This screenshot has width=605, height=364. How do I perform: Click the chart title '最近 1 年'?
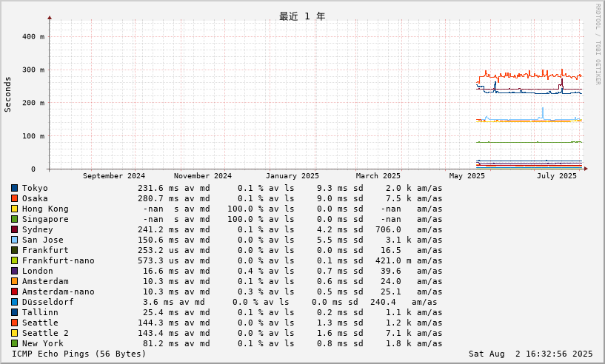[x=302, y=16]
